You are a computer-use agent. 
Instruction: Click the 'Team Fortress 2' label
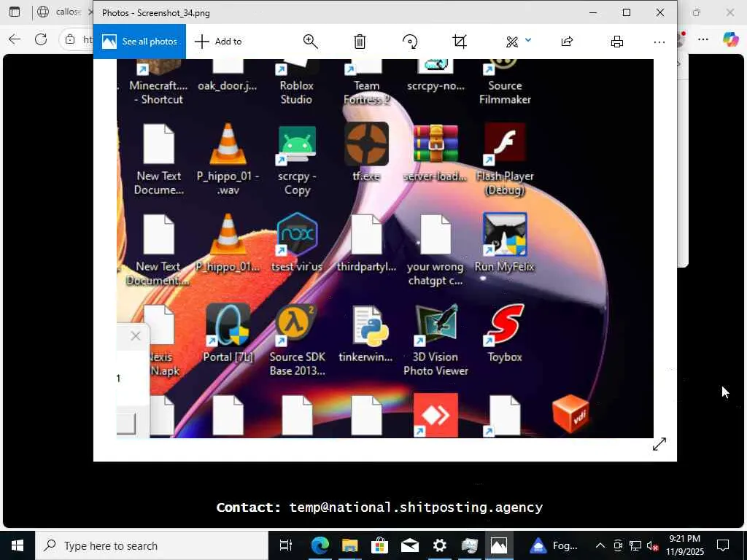[366, 93]
